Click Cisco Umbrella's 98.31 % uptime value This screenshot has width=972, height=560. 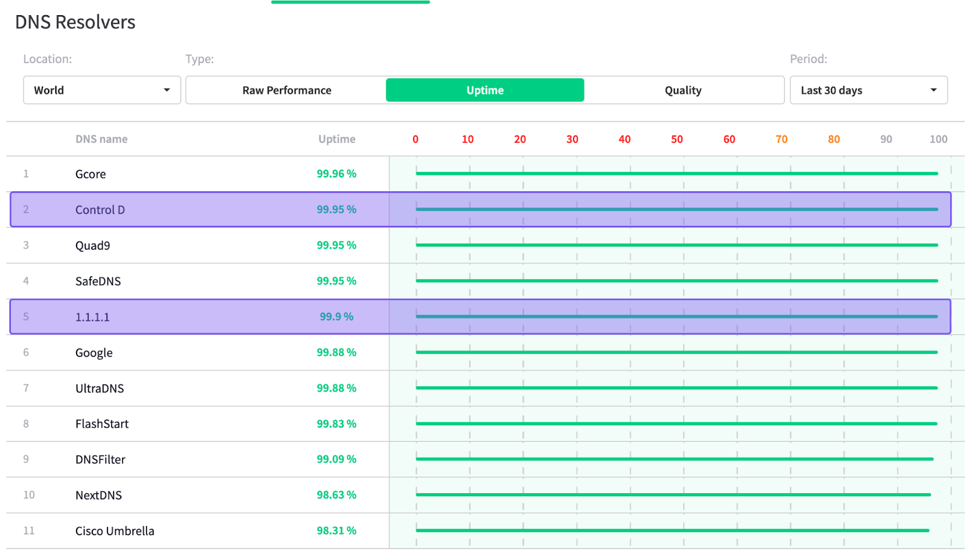point(337,530)
